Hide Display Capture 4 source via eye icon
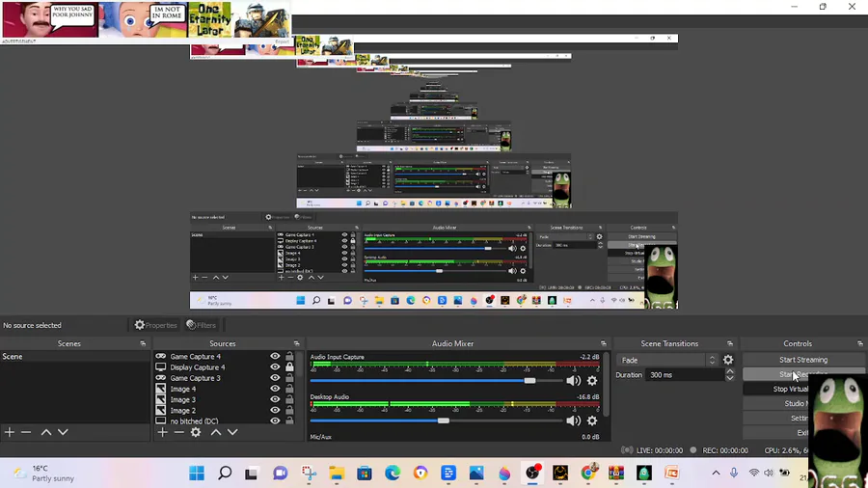Image resolution: width=868 pixels, height=488 pixels. pyautogui.click(x=275, y=366)
